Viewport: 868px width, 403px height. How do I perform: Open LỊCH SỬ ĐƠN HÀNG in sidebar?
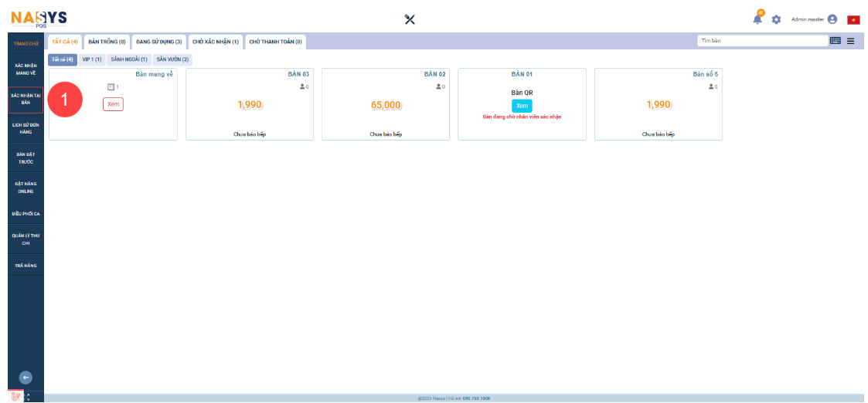(x=26, y=128)
